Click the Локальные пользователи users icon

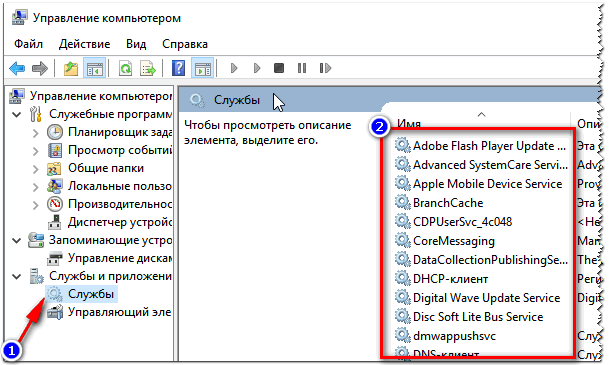click(54, 186)
